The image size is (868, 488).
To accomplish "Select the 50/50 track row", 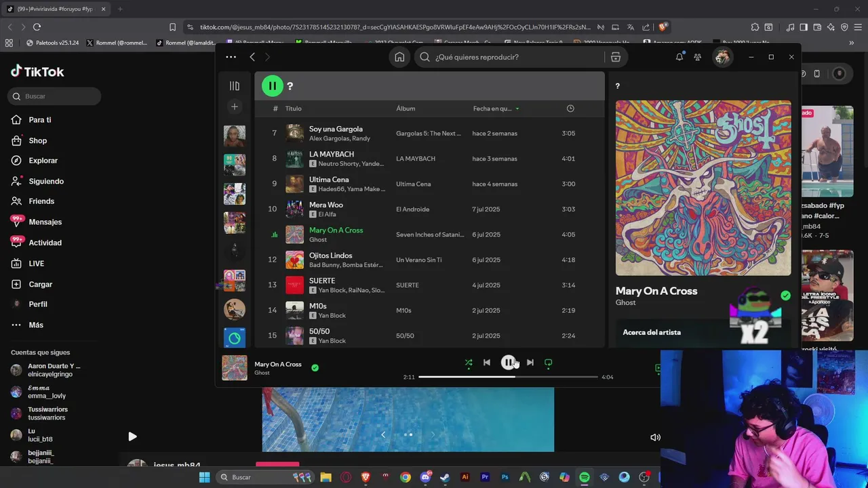I will (x=429, y=335).
